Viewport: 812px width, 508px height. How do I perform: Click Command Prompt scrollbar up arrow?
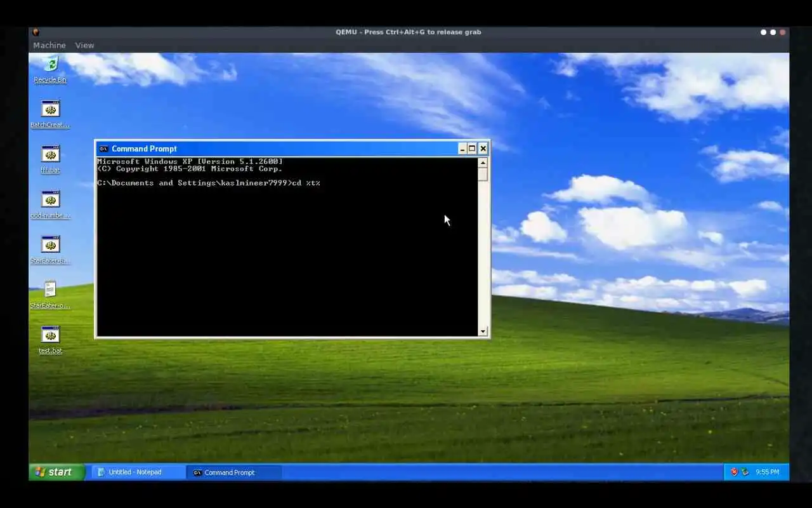point(483,163)
